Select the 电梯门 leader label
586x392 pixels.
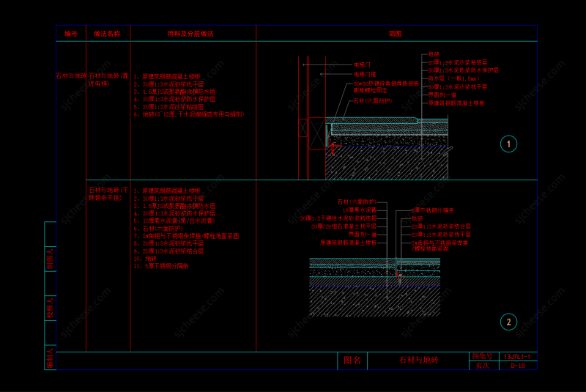(x=363, y=64)
